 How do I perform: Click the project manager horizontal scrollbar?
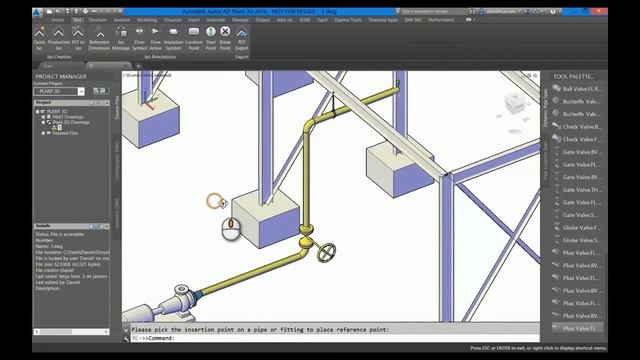pos(71,332)
